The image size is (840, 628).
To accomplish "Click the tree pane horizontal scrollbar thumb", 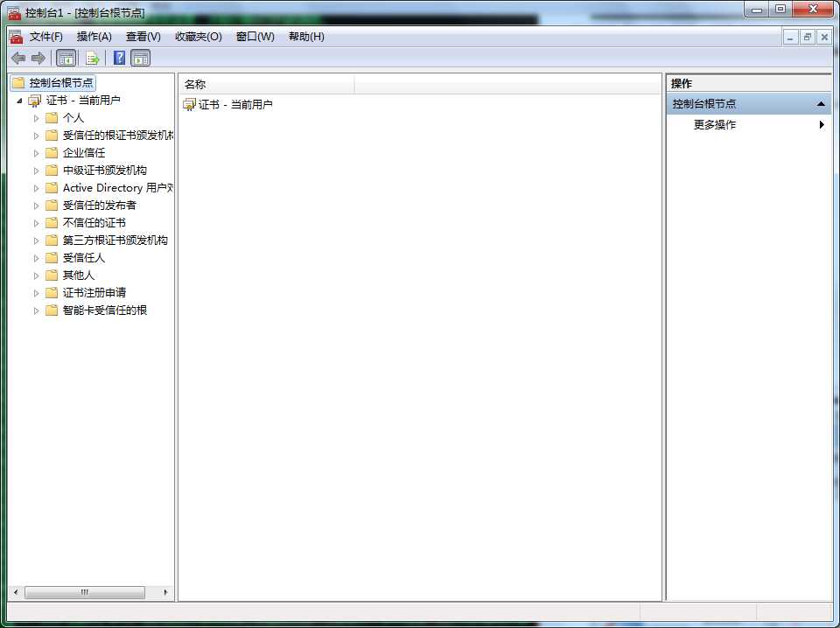I will pos(85,592).
